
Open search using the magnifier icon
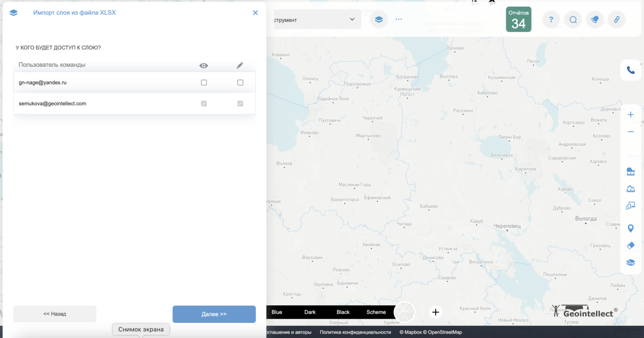(573, 20)
